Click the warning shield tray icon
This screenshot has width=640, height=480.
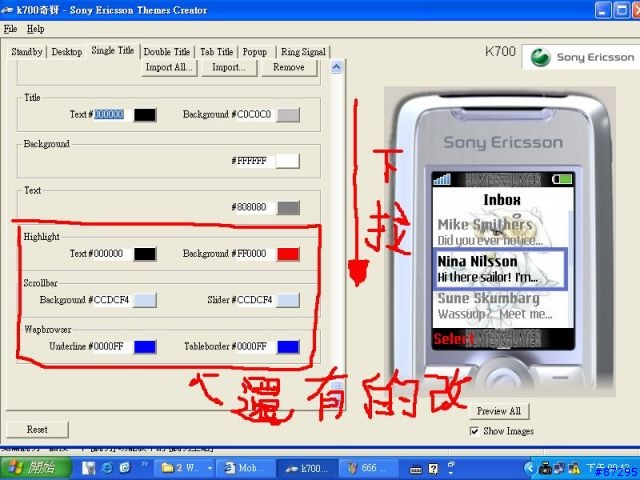tap(574, 469)
